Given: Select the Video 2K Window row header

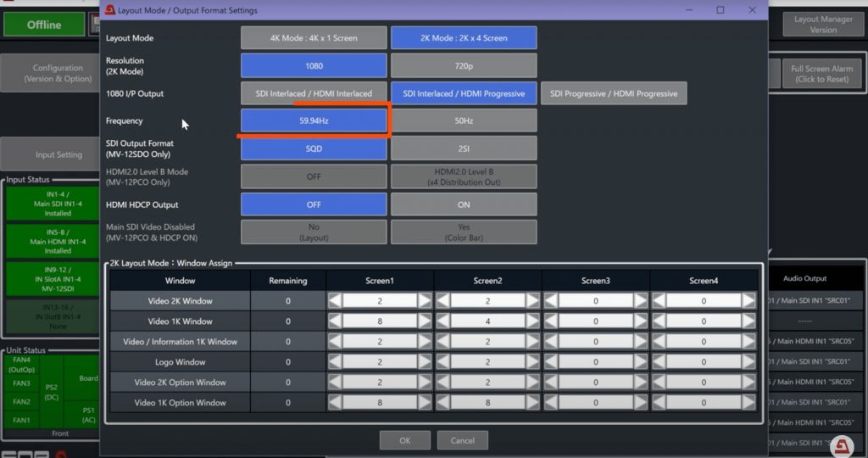Looking at the screenshot, I should pyautogui.click(x=180, y=301).
